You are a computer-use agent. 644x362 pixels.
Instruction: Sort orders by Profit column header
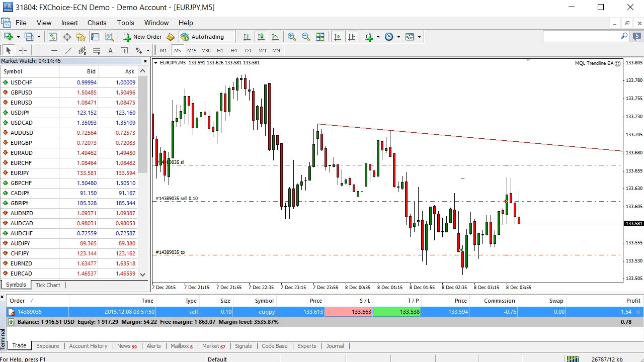pos(604,301)
